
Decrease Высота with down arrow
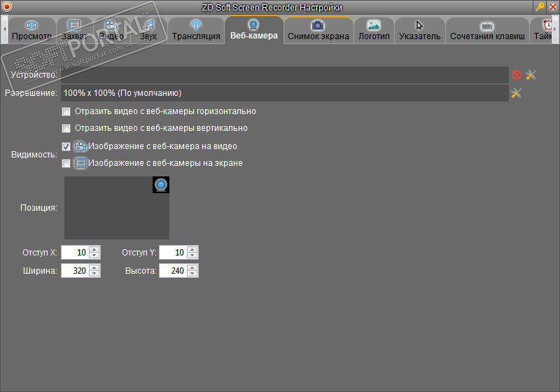pos(192,274)
